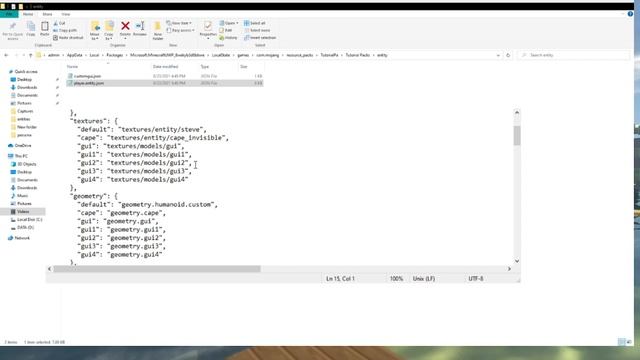Image resolution: width=640 pixels, height=360 pixels.
Task: Open Network in the navigation pane
Action: coord(19,238)
